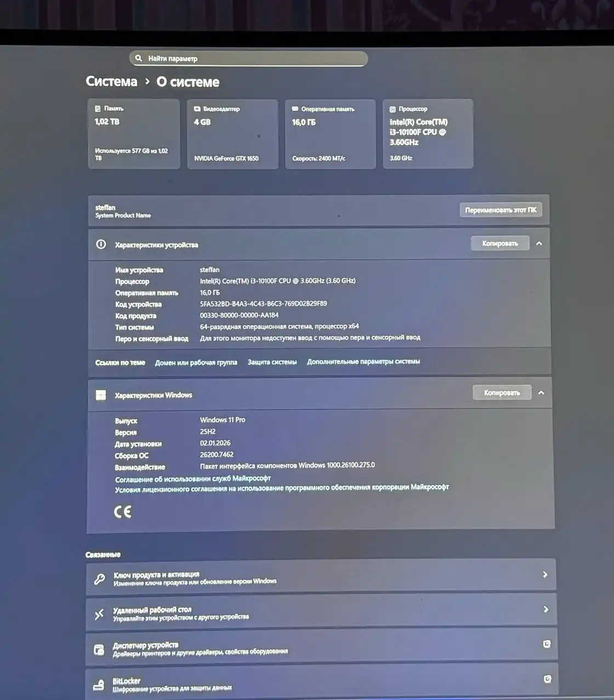Collapse the Характеристики устройства section
Screen dimensions: 614x700
540,243
